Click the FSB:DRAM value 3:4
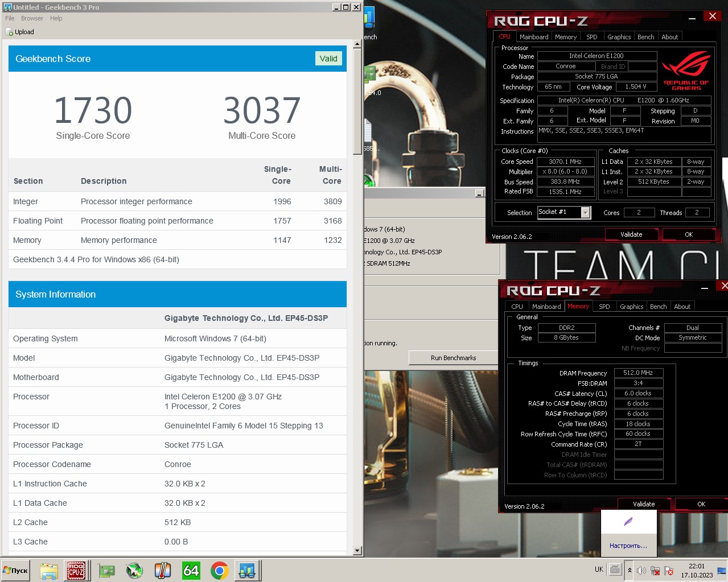 [x=638, y=383]
